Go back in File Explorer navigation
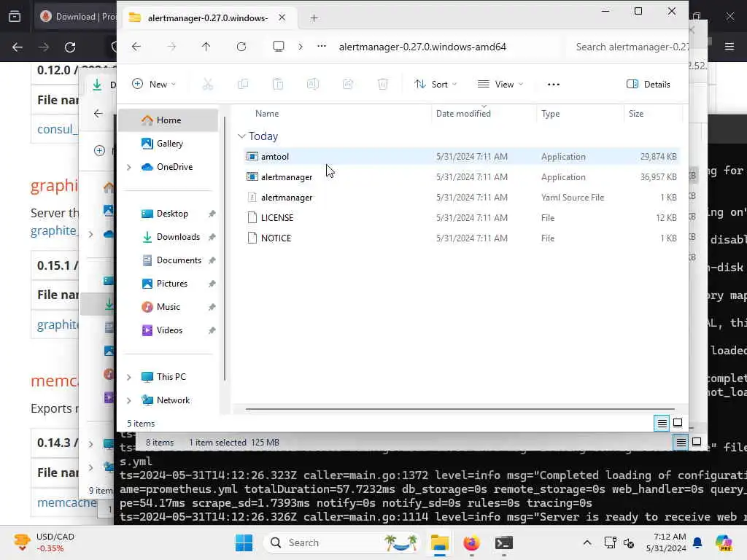The image size is (747, 560). (x=136, y=47)
